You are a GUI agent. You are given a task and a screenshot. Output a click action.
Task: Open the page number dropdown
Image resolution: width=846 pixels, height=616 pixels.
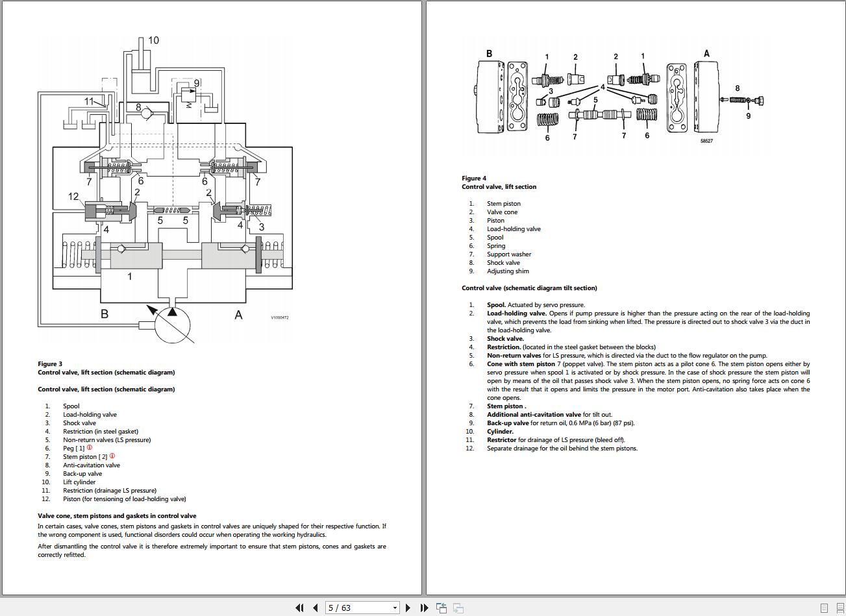pos(395,608)
